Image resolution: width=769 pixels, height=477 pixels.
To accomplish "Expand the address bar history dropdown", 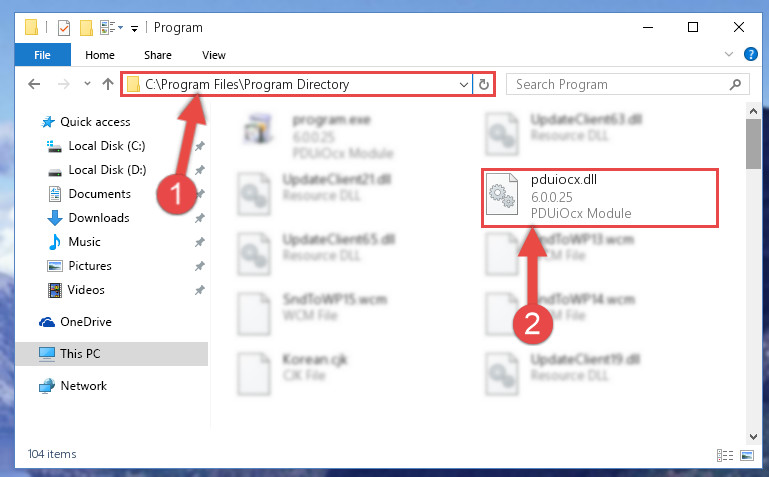I will pyautogui.click(x=463, y=84).
